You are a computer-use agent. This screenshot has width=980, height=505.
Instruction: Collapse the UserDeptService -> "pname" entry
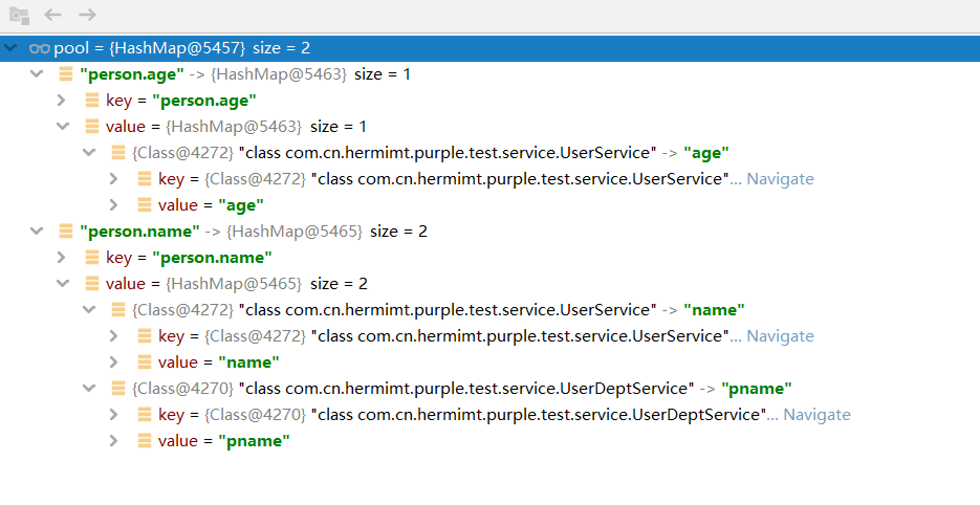pyautogui.click(x=89, y=388)
